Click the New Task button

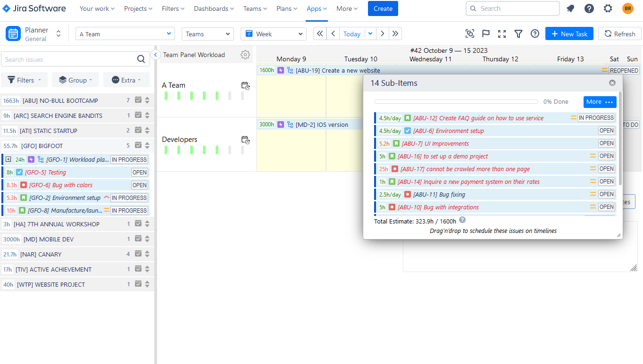569,33
